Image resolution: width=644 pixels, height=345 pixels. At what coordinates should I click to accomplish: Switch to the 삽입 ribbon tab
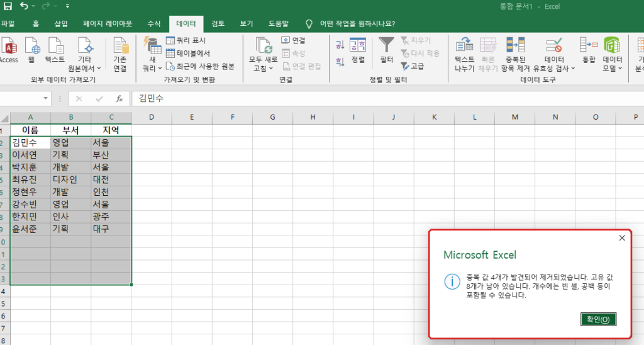61,24
